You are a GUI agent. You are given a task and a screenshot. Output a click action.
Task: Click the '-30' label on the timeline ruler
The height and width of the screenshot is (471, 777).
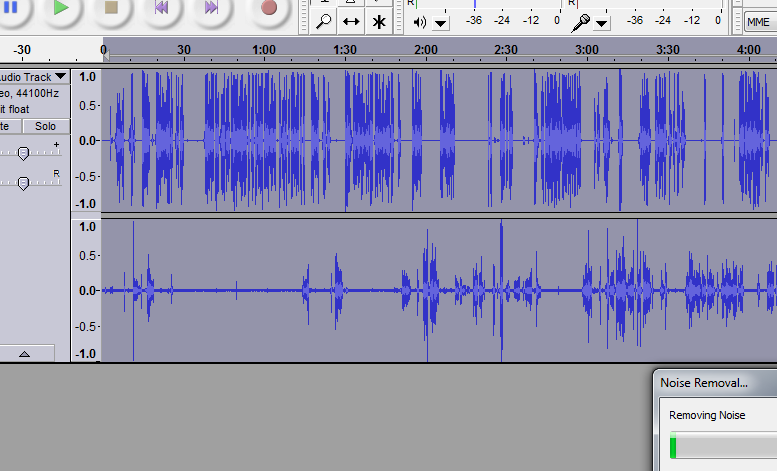click(x=22, y=50)
